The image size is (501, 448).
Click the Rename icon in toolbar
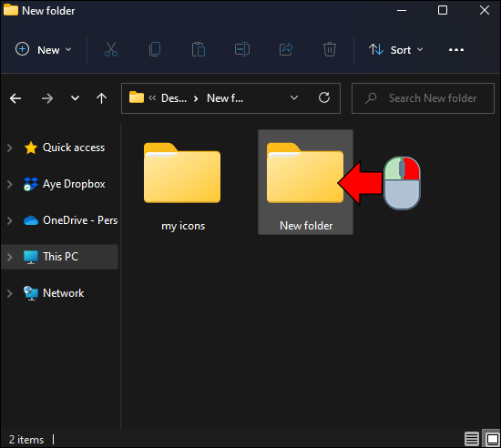point(242,49)
